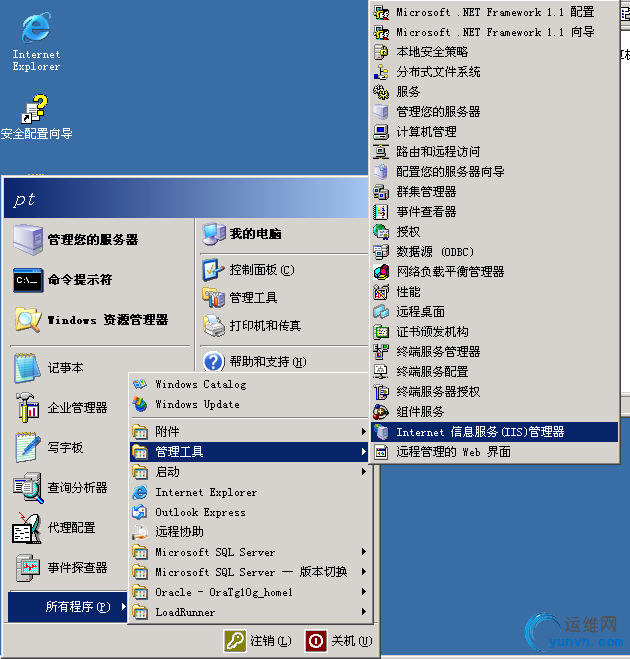
Task: Select 终端服务管理器 entry
Action: point(495,352)
